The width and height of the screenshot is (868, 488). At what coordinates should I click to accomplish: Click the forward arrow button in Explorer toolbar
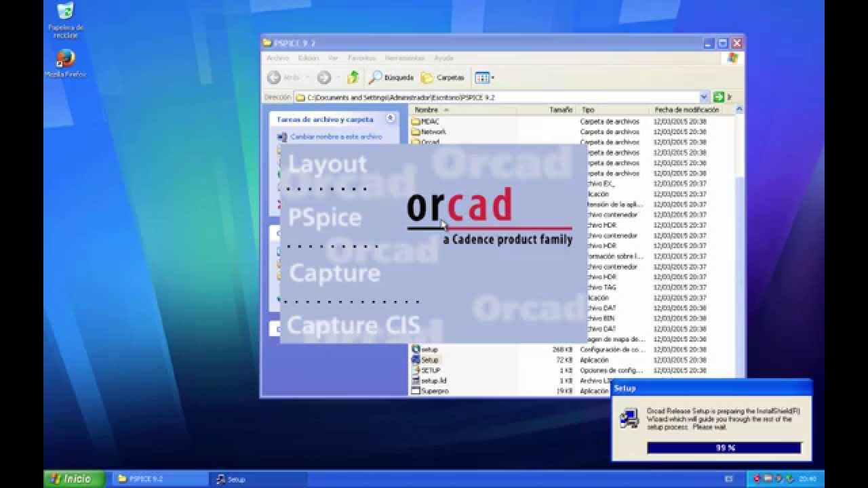324,77
